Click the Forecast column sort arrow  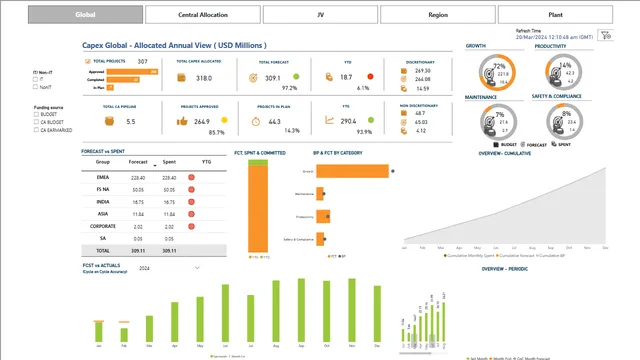tap(155, 166)
